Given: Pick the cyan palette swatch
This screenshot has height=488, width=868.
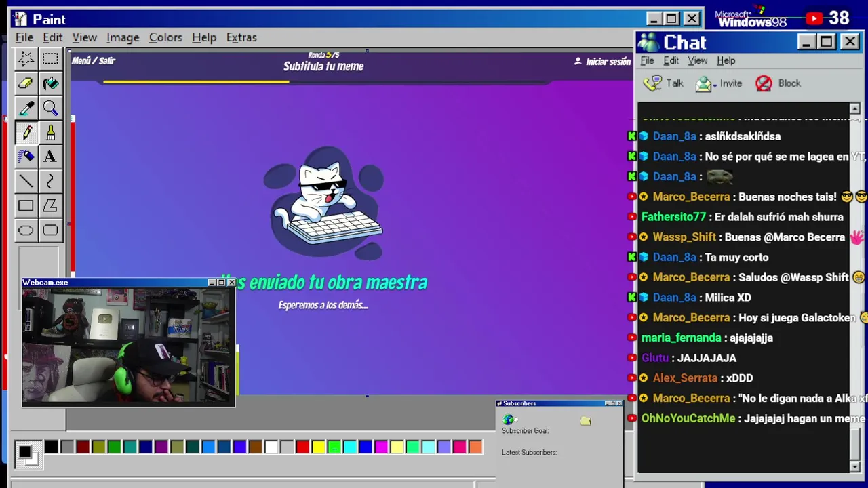Looking at the screenshot, I should tap(350, 447).
